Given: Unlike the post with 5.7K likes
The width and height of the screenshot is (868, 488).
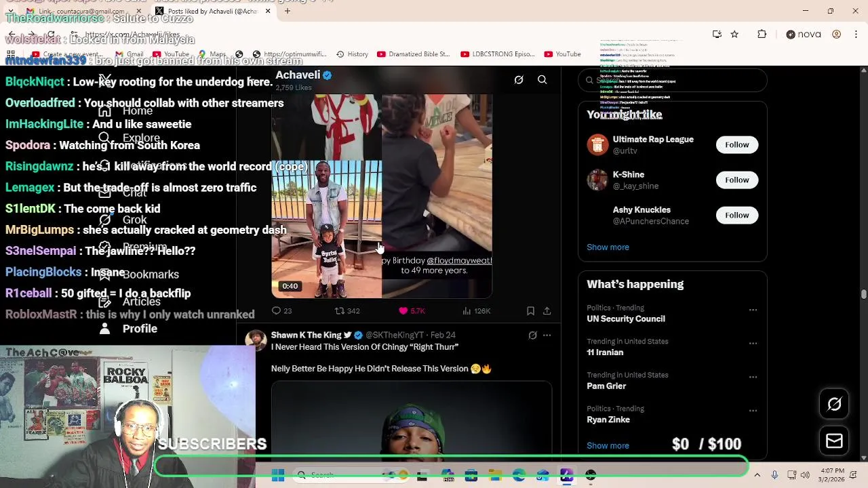Looking at the screenshot, I should [412, 311].
